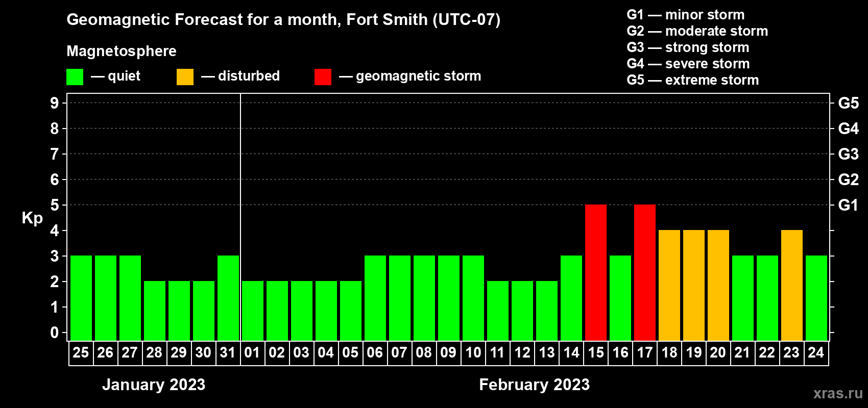
Task: Click the green bar for January 31
Action: coord(228,298)
